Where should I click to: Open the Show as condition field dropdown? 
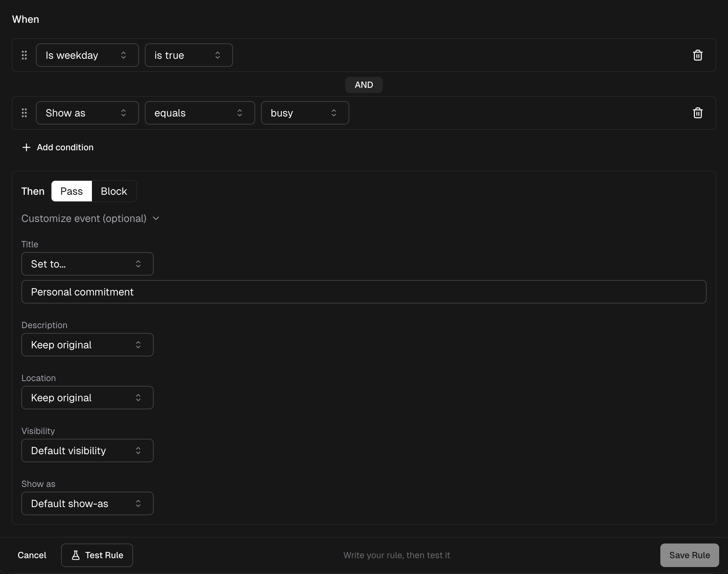[x=88, y=113]
